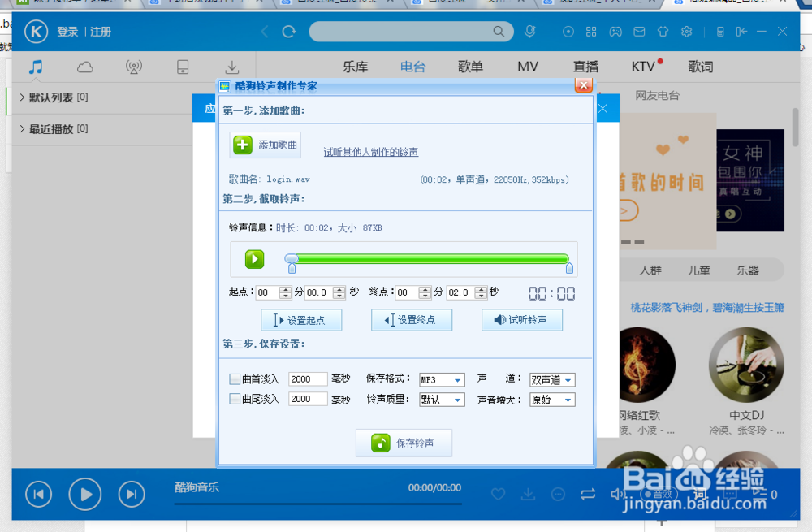Go back using the left arrow icon
812x532 pixels.
(265, 32)
